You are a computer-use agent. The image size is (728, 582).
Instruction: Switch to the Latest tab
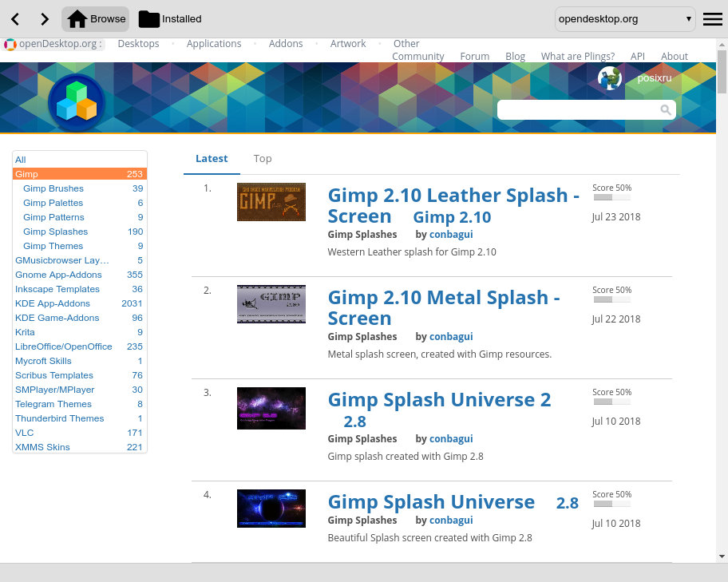point(212,159)
